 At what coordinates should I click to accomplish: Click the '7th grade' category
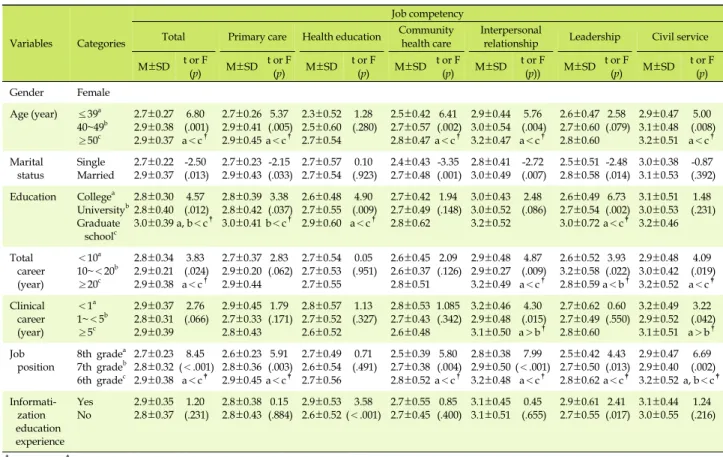101,367
